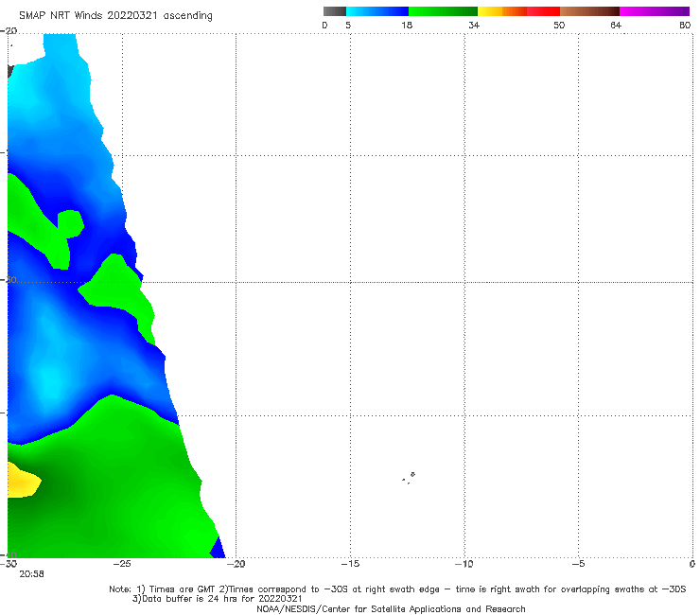700x615 pixels.
Task: Click the magenta-purple segment of the color bar
Action: pos(655,11)
